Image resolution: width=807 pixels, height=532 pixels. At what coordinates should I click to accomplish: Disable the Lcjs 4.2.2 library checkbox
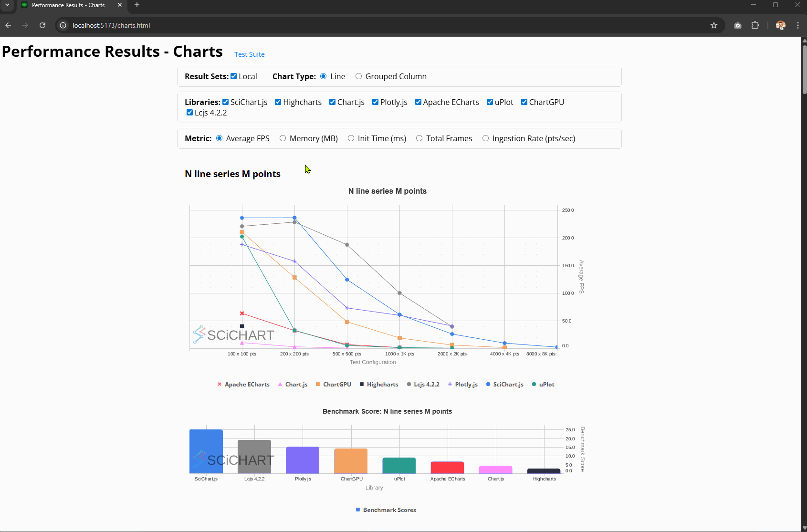[189, 112]
